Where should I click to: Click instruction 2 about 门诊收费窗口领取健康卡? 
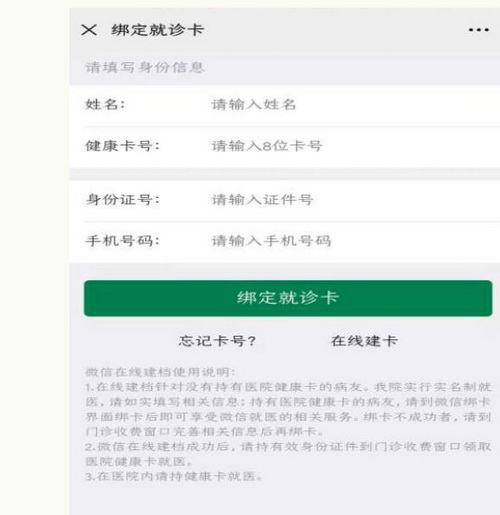288,454
